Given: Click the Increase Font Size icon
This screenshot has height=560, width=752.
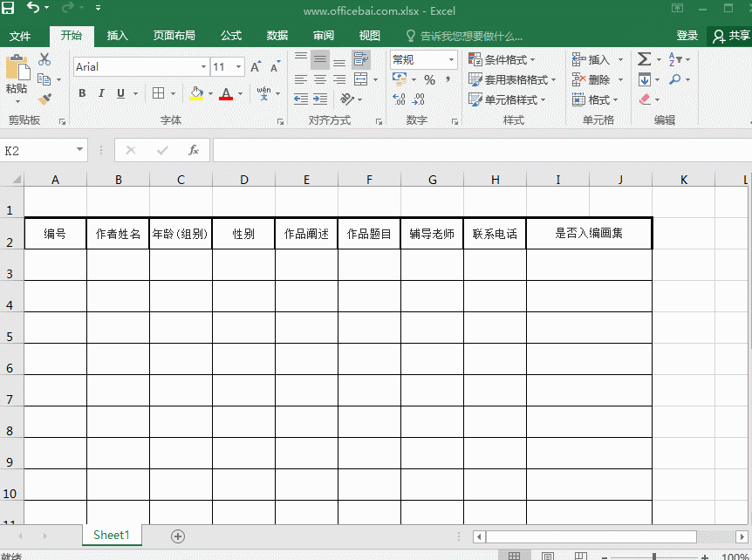Looking at the screenshot, I should (256, 67).
